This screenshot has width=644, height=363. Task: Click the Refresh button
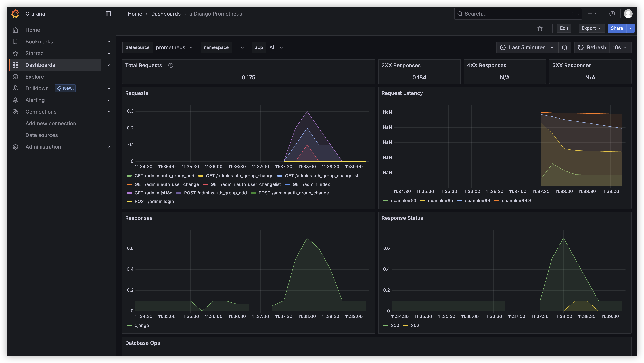point(592,47)
